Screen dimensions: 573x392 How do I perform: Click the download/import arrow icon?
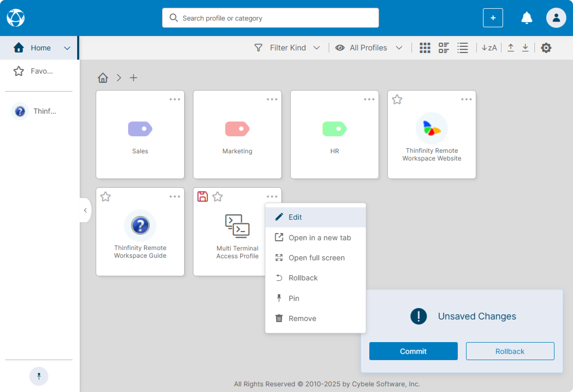tap(525, 48)
